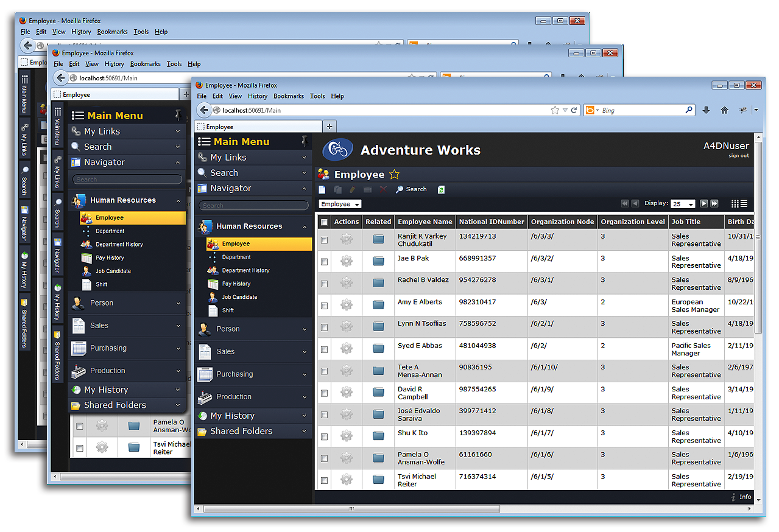
Task: Open Related folder for Jae B Pak
Action: coord(378,261)
